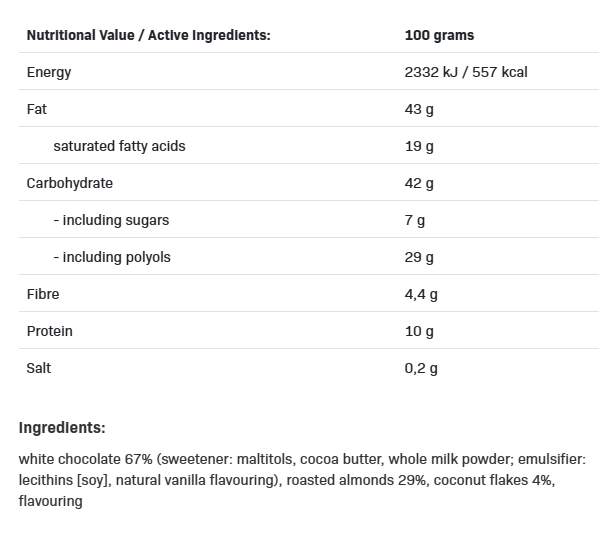Click the '19 g' saturated fat value
Image resolution: width=612 pixels, height=542 pixels.
419,146
